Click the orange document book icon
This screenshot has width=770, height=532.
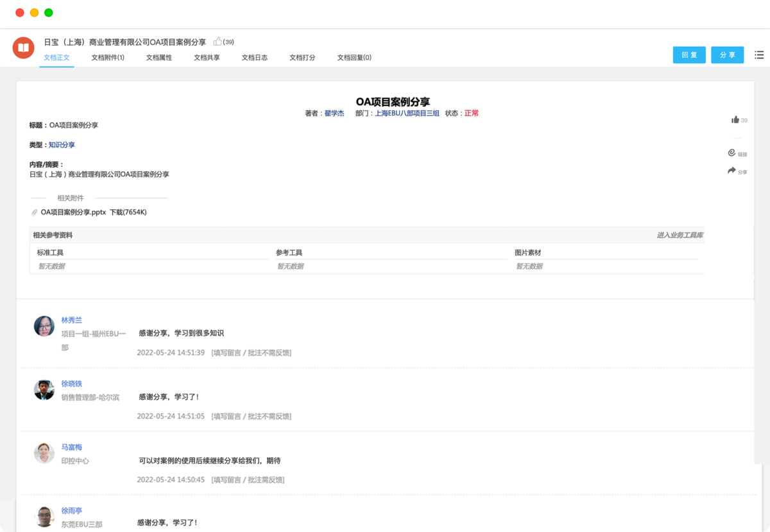click(x=24, y=47)
